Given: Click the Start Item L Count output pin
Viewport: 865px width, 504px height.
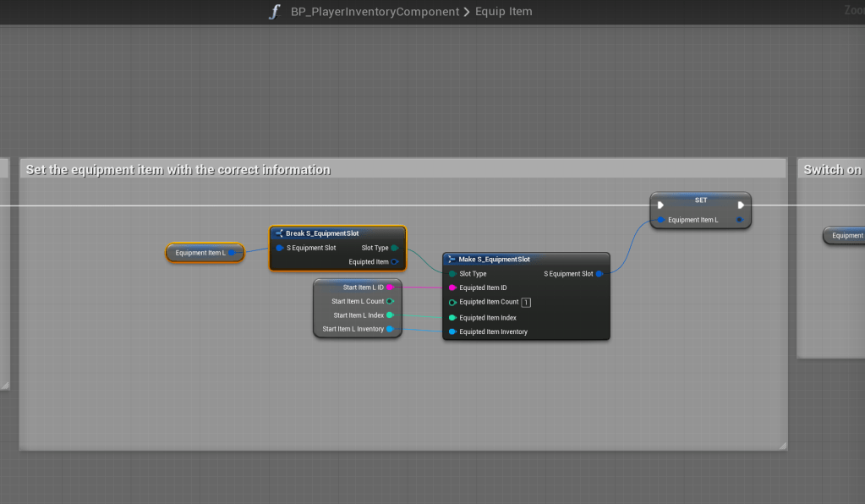Looking at the screenshot, I should (x=390, y=301).
